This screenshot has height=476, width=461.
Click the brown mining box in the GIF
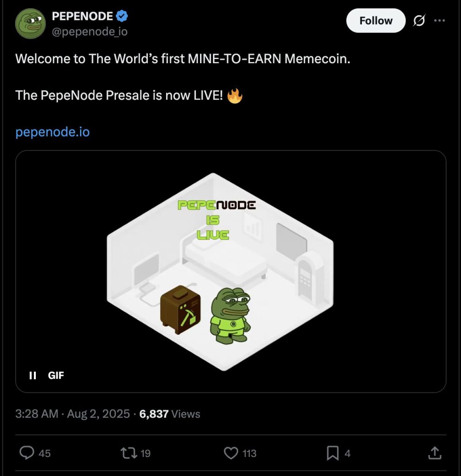(x=180, y=309)
